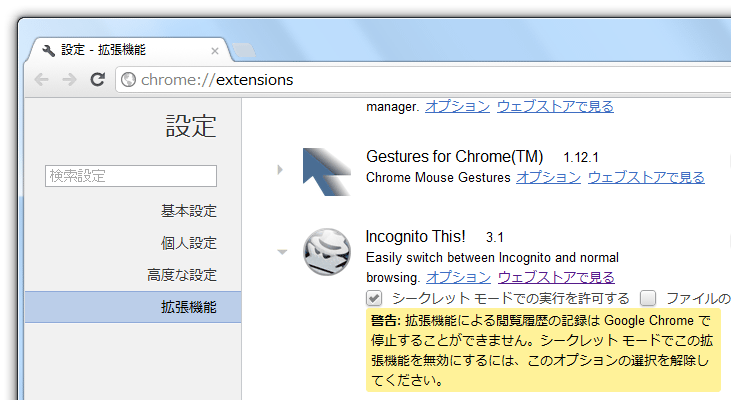Click the browser forward arrow

pyautogui.click(x=69, y=80)
